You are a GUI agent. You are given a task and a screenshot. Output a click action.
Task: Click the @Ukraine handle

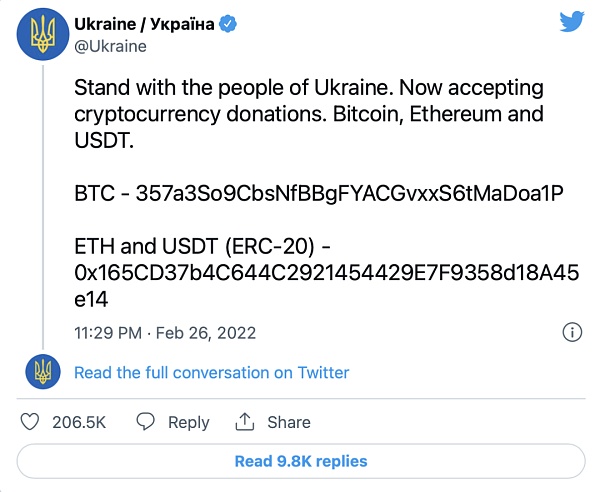click(110, 46)
